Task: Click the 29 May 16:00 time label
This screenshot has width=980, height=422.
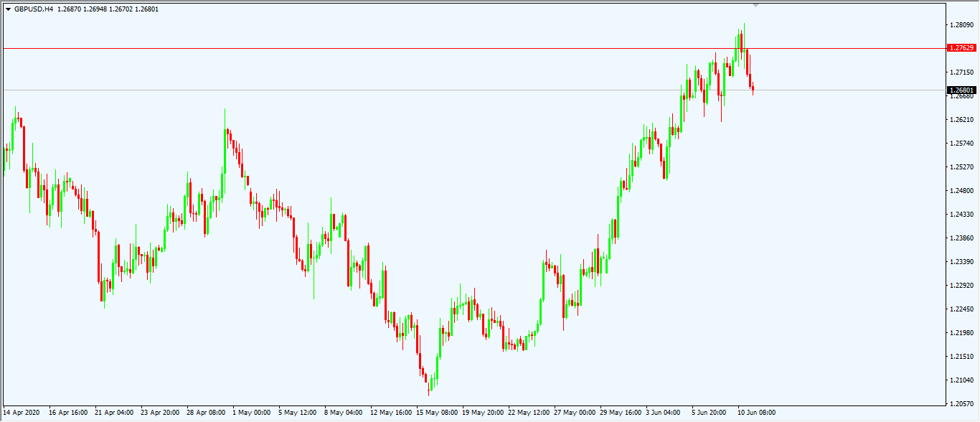Action: click(x=621, y=413)
